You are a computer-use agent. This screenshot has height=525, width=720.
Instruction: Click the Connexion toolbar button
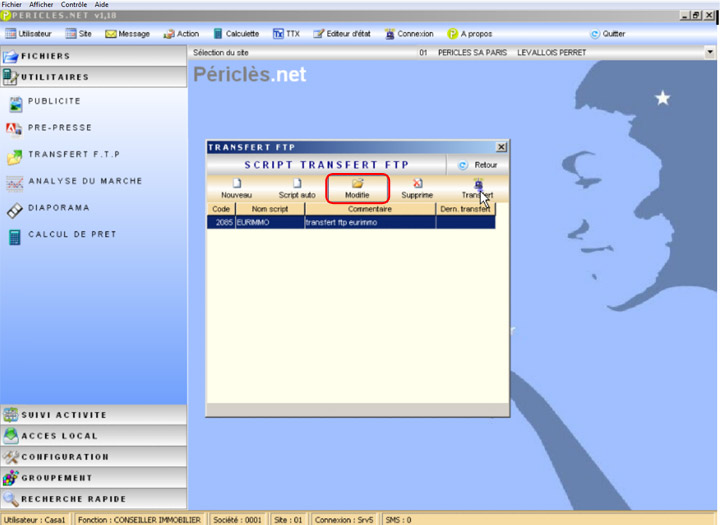pos(408,34)
